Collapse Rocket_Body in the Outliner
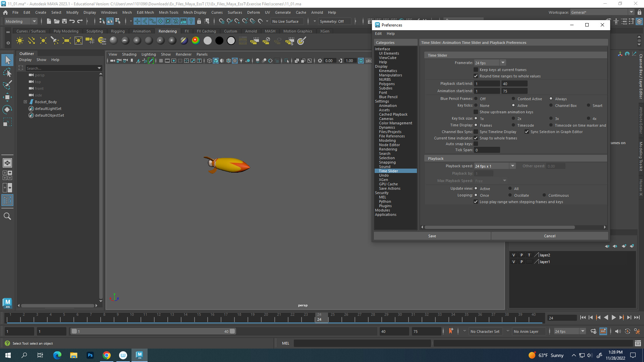 (25, 102)
